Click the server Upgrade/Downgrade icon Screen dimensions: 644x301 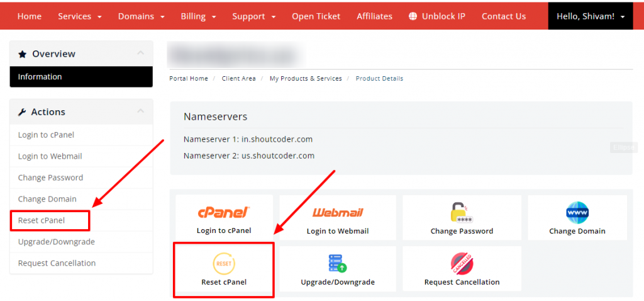pos(338,264)
